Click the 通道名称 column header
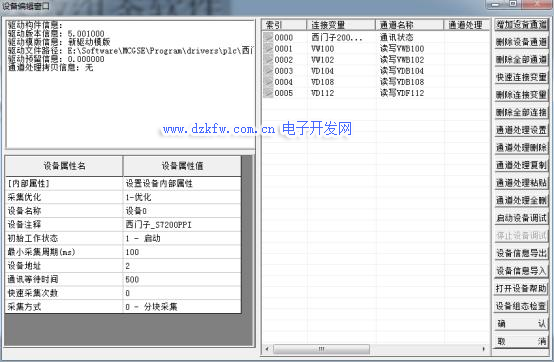Viewport: 554px width, 362px height. click(409, 25)
